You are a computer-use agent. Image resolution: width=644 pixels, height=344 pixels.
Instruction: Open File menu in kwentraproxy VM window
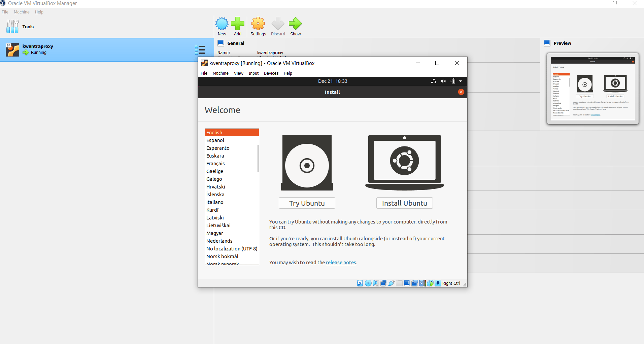204,73
